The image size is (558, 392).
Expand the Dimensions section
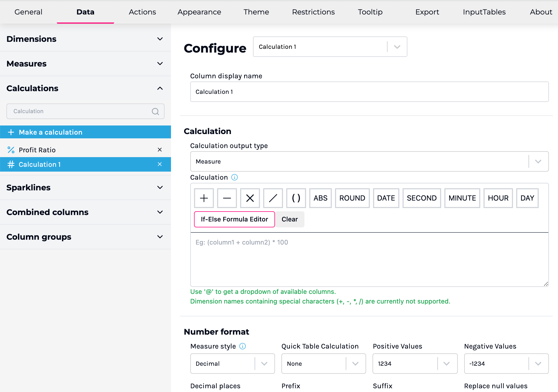(x=160, y=39)
